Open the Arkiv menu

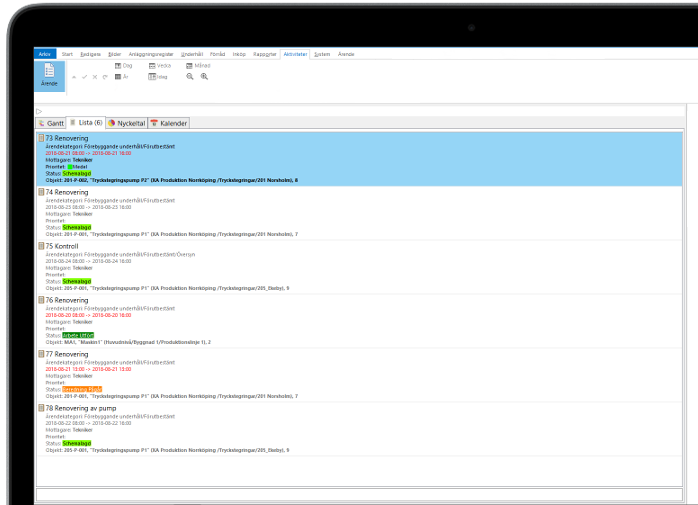tap(45, 54)
